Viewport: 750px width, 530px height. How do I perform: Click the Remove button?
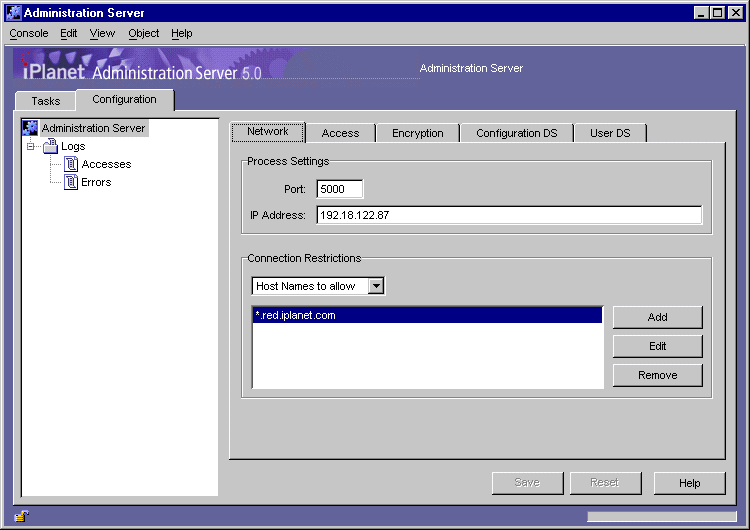click(x=658, y=375)
